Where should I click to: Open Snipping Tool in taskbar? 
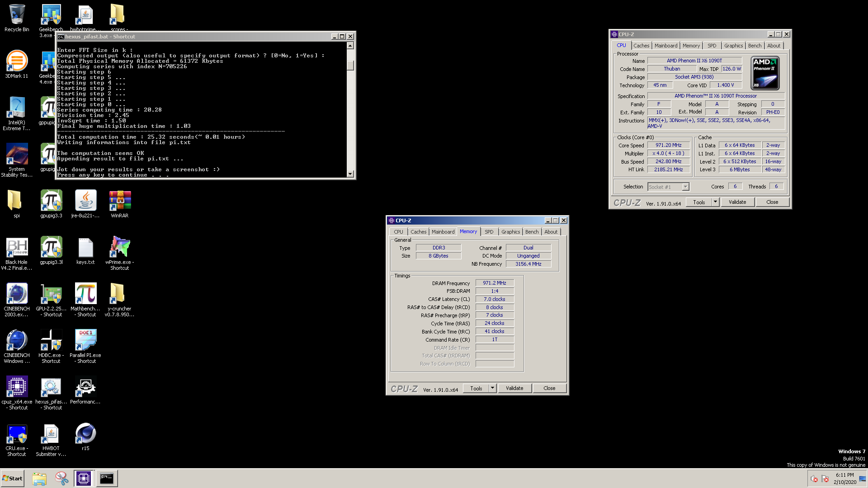[x=62, y=478]
